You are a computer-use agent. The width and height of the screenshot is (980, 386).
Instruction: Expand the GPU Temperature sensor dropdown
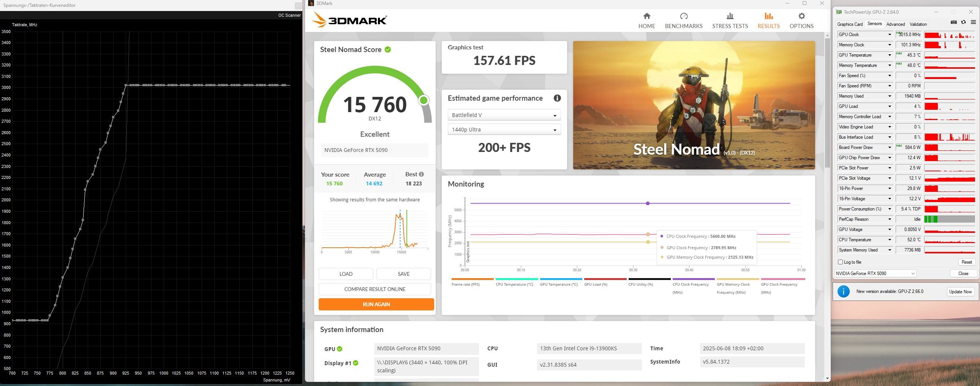coord(890,55)
